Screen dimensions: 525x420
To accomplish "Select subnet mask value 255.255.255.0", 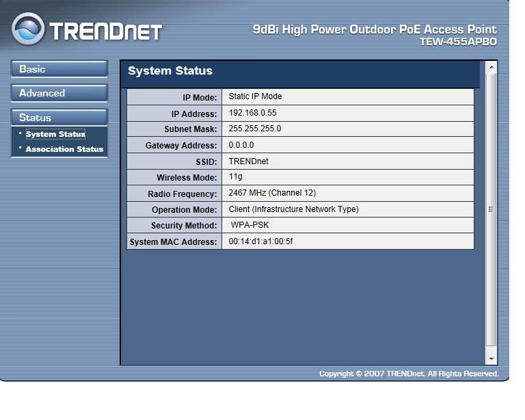I will (255, 129).
